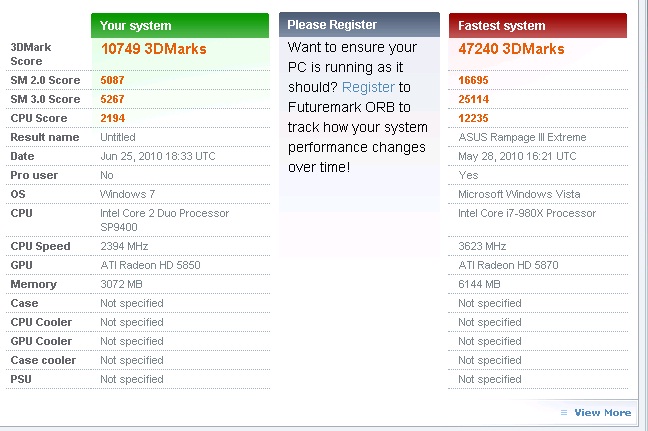Click the 47240 3DMarks fastest score
This screenshot has width=648, height=431.
point(511,49)
